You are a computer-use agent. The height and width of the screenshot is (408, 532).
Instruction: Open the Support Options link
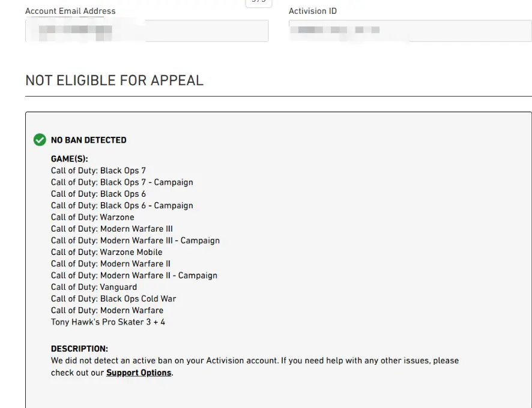pyautogui.click(x=139, y=373)
